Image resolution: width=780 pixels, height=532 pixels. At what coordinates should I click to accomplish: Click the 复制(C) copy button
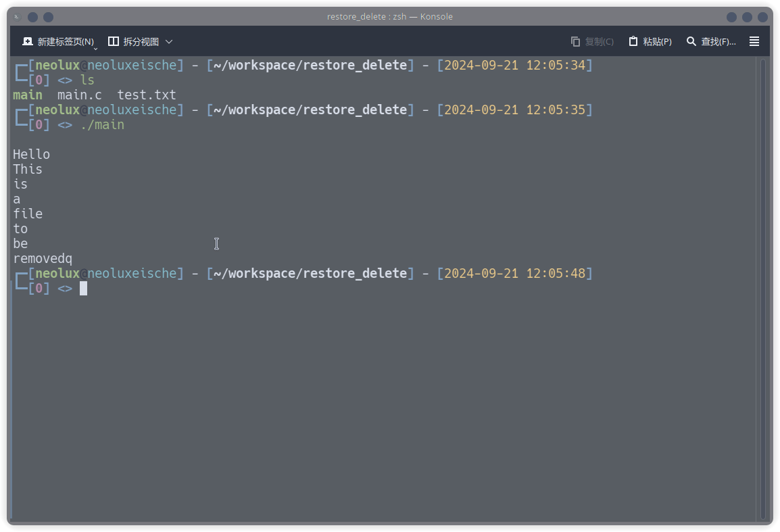pyautogui.click(x=592, y=42)
